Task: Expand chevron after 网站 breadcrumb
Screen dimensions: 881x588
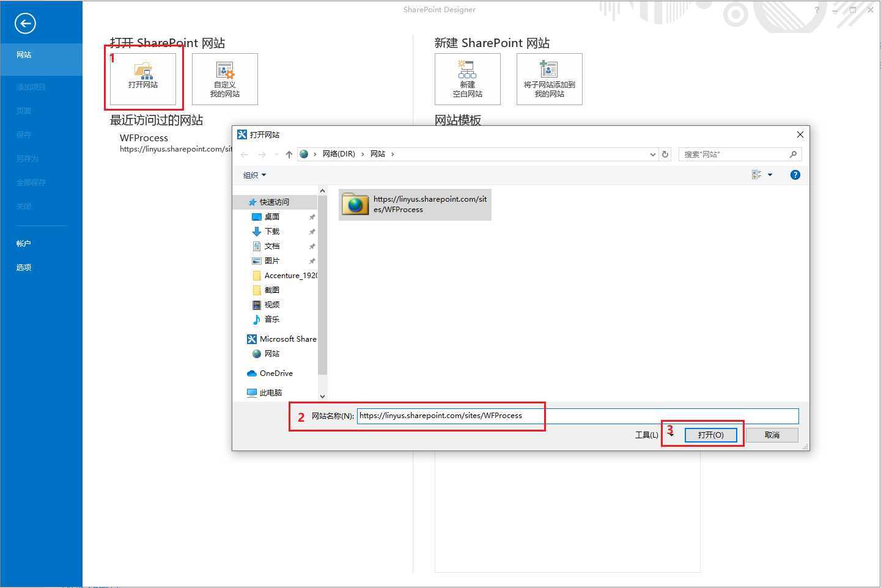Action: [x=393, y=154]
